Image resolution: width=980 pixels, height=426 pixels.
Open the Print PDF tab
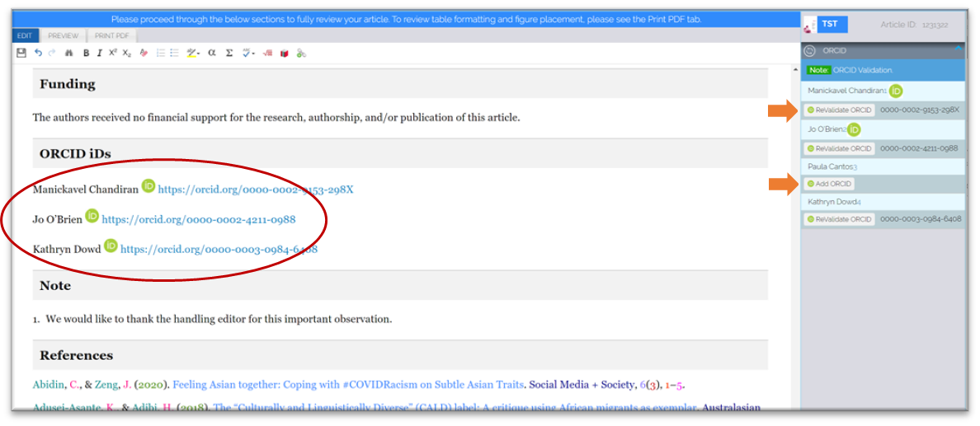(x=111, y=35)
